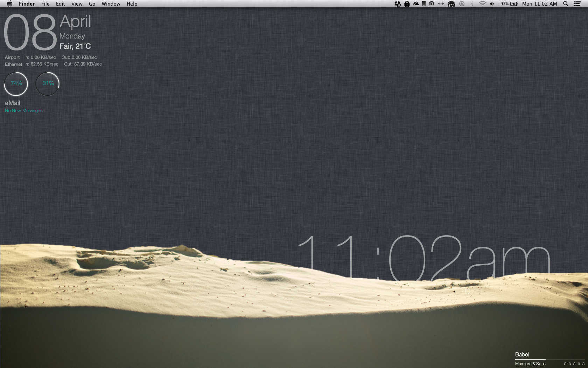Click the "eMail" widget heading
Screen dimensions: 588x368
13,103
